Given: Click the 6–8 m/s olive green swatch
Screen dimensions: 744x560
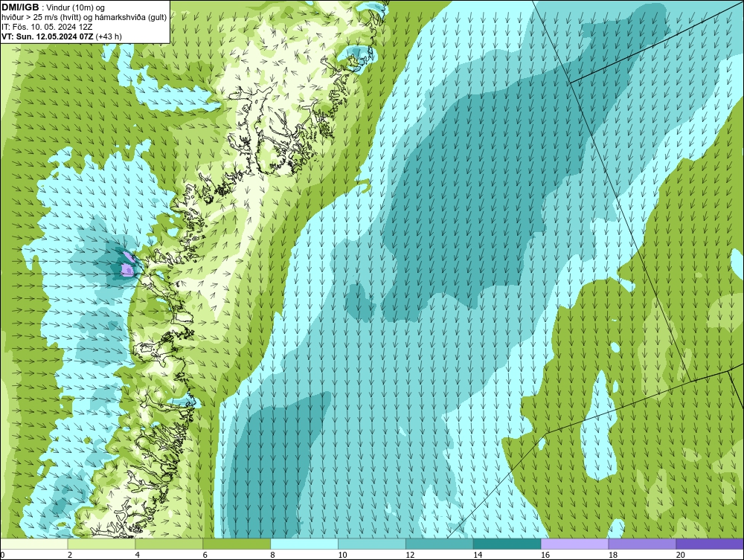Looking at the screenshot, I should click(237, 544).
